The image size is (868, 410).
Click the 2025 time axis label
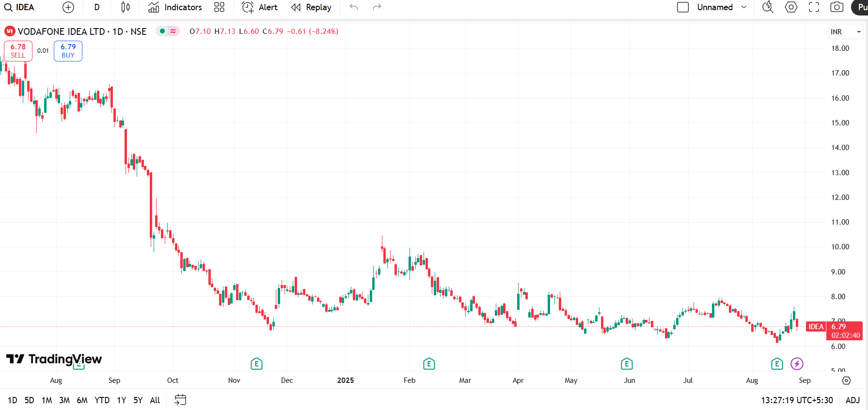[346, 380]
